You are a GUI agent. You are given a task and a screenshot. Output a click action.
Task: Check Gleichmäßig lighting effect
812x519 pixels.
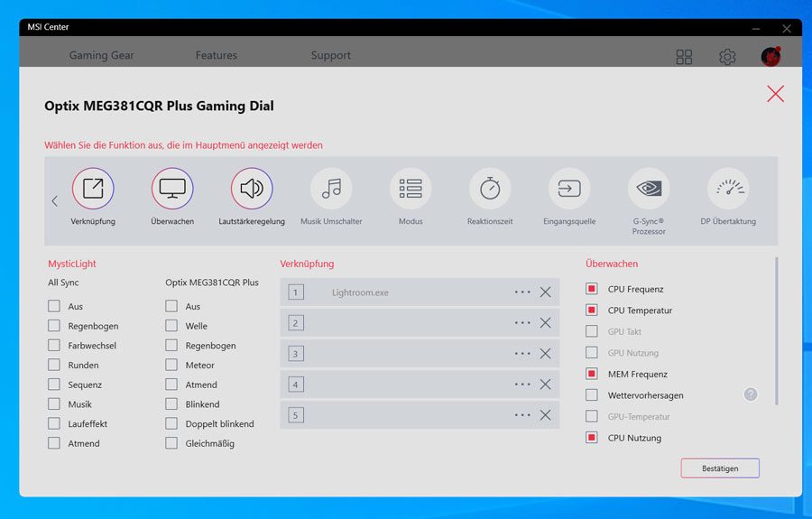click(171, 443)
